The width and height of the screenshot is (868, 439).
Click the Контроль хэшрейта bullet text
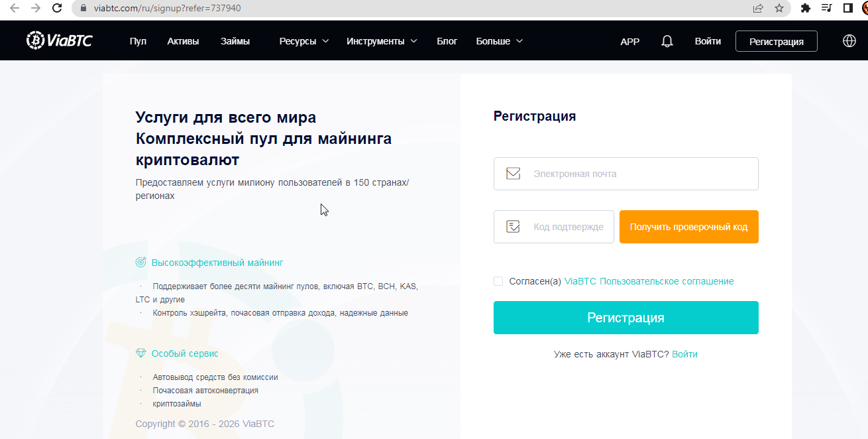280,312
